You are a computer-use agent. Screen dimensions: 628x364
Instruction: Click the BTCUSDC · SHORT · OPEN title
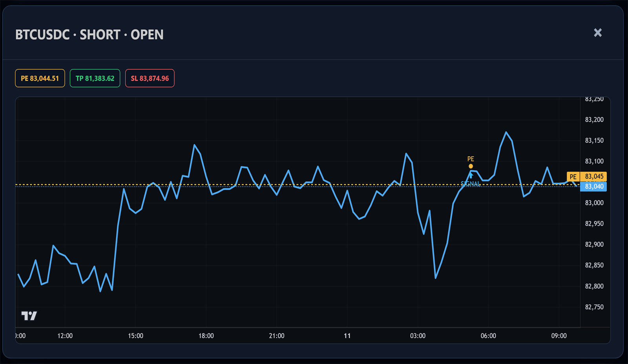point(89,35)
